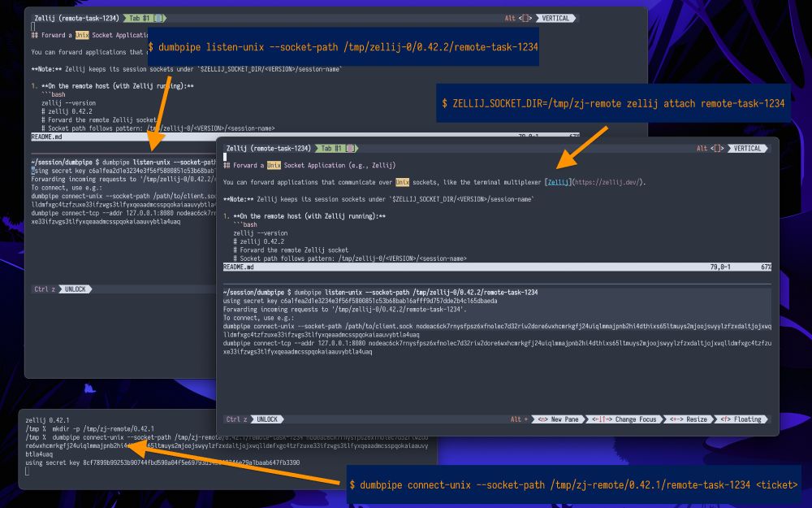Click the 'zellij --version' line in the back window
This screenshot has height=508, width=812.
[x=68, y=102]
